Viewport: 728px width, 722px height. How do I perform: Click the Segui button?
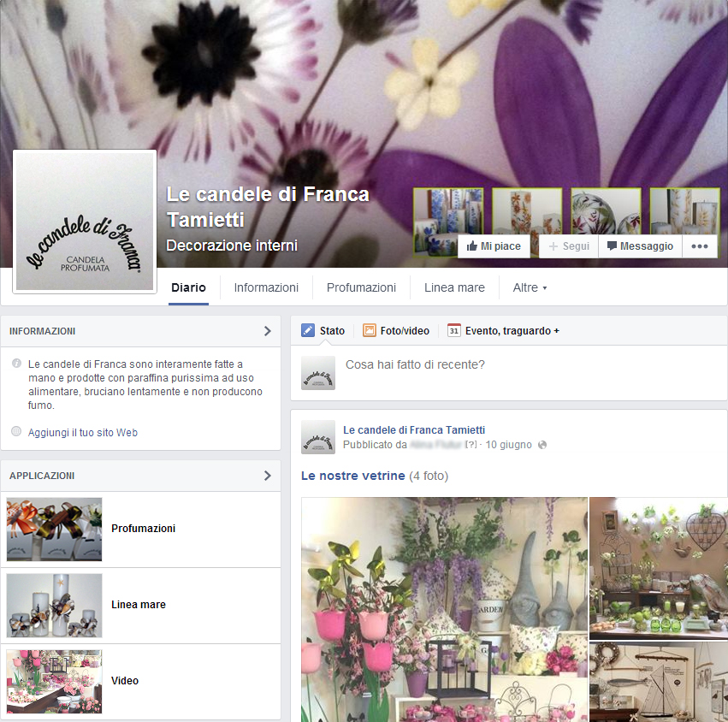569,246
